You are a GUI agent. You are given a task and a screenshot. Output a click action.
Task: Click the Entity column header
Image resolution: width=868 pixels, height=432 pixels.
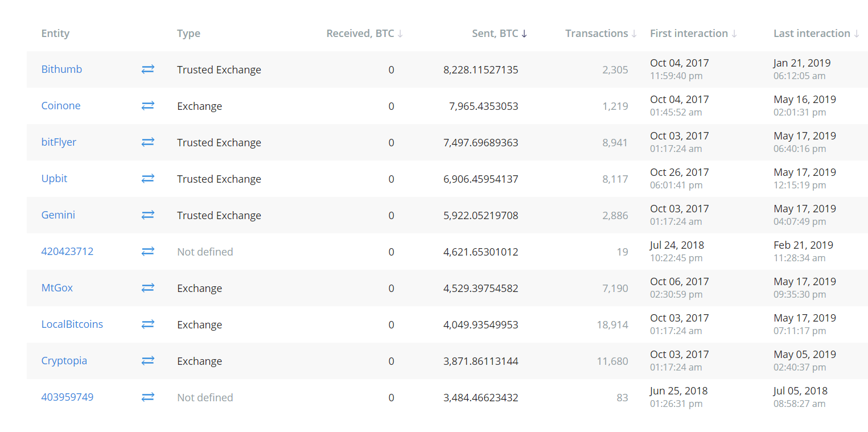point(55,34)
